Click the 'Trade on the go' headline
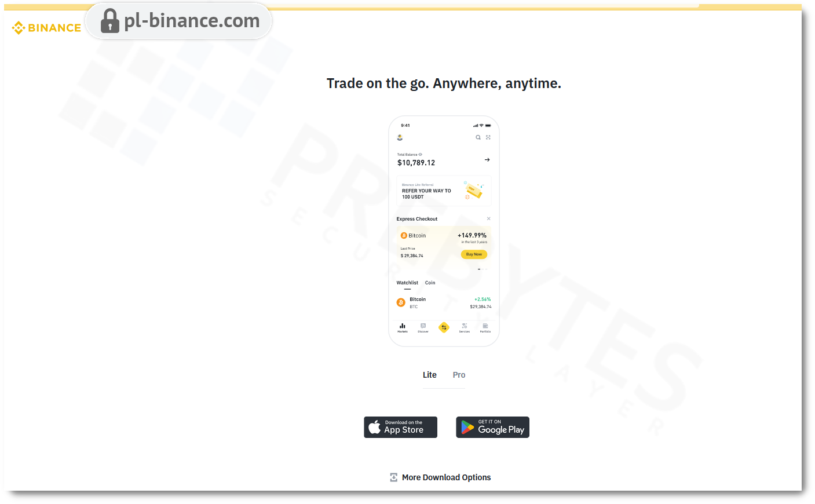 444,83
